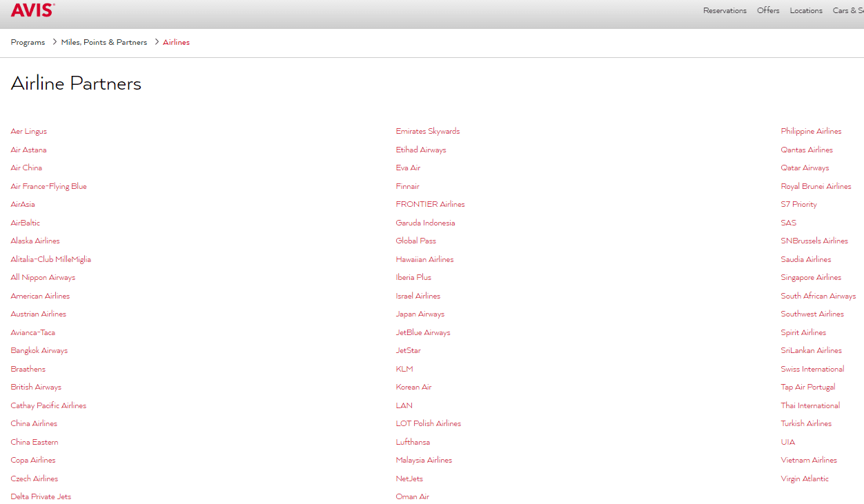Click the Lufthansa link
Image resolution: width=864 pixels, height=504 pixels.
tap(413, 442)
